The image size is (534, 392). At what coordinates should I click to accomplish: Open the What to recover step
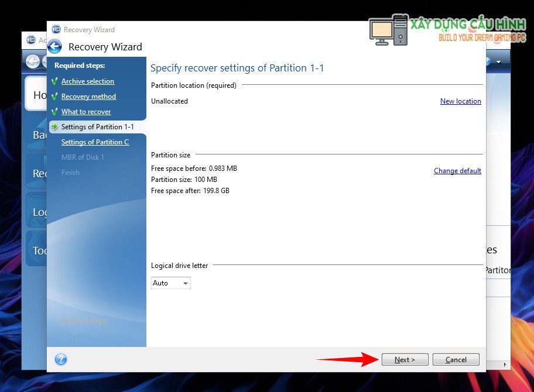(x=86, y=112)
